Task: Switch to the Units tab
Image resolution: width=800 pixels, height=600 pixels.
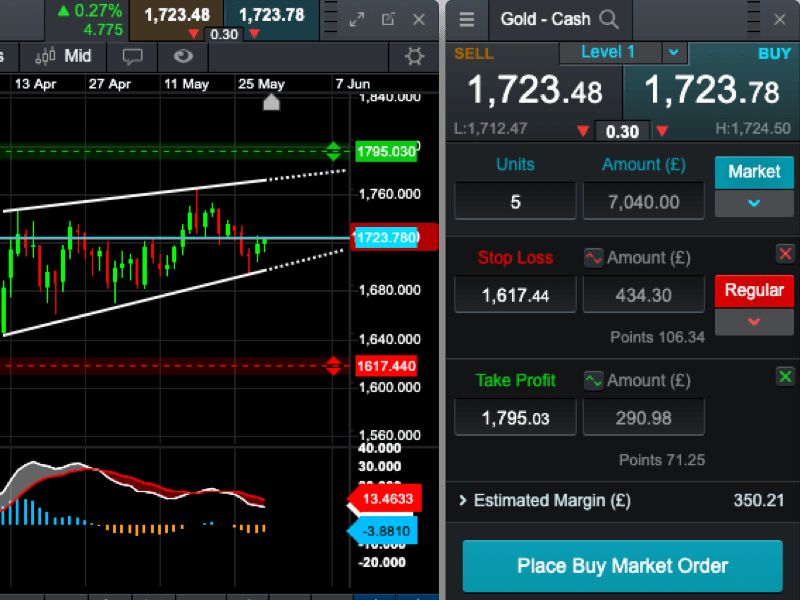Action: (x=515, y=164)
